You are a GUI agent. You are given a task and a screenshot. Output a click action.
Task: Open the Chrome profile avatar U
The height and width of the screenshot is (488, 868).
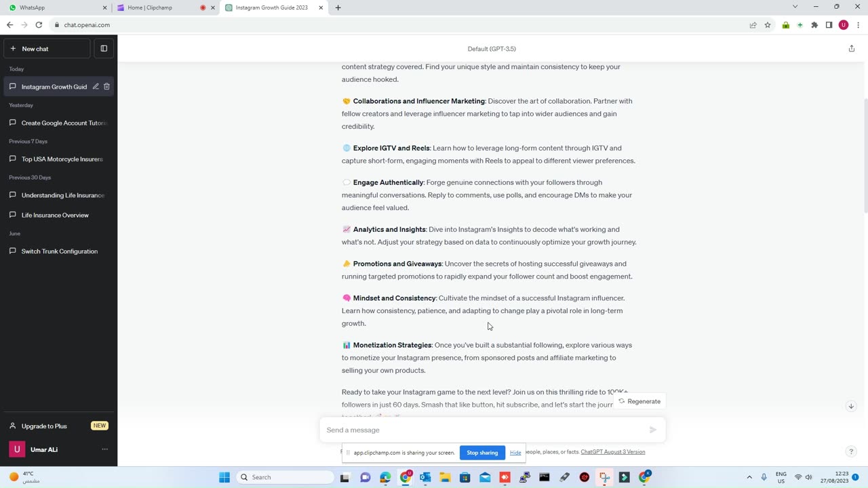pyautogui.click(x=844, y=25)
